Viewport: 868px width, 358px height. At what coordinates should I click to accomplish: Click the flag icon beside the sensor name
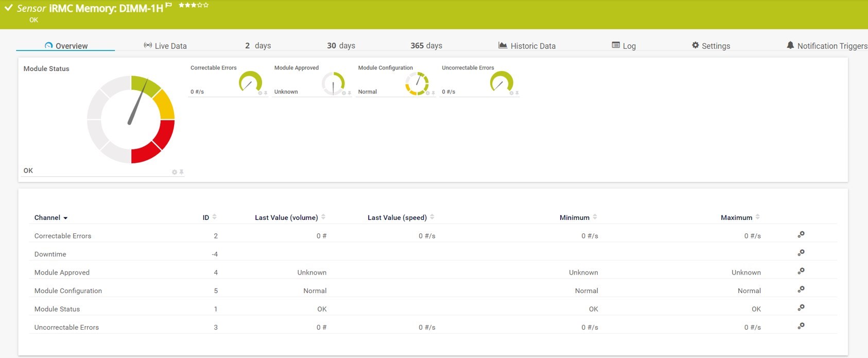click(168, 6)
